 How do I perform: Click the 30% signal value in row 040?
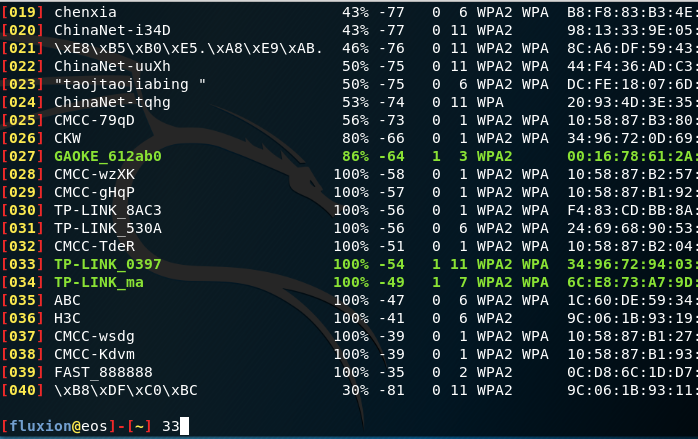coord(355,390)
